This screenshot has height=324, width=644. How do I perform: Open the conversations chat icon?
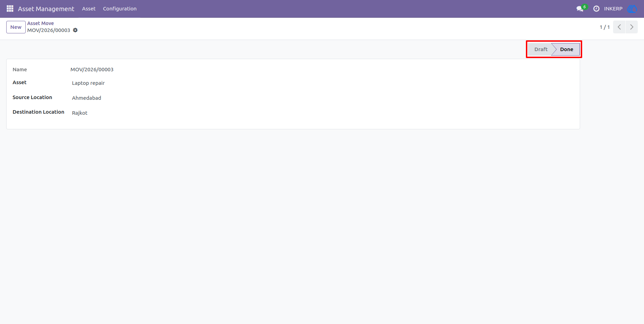[x=580, y=9]
